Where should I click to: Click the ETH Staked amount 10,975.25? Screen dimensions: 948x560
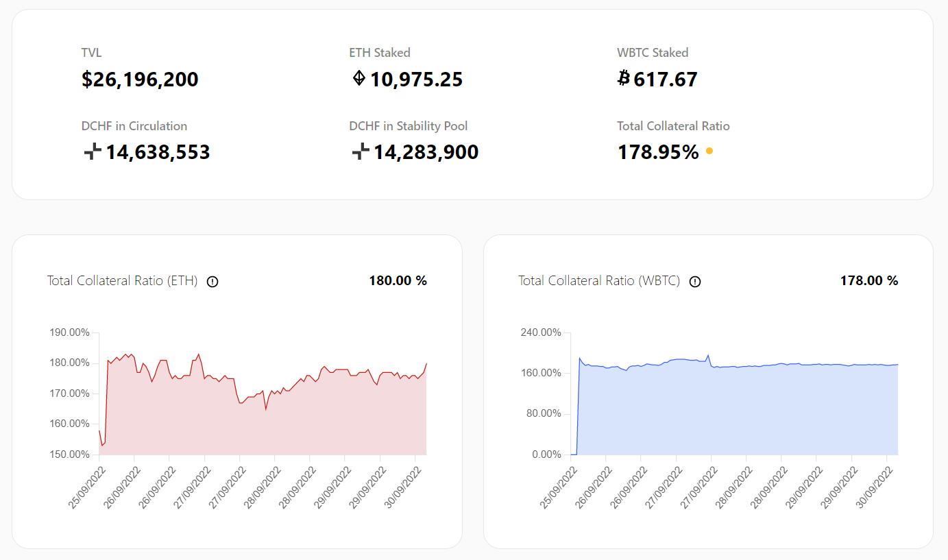[x=416, y=80]
